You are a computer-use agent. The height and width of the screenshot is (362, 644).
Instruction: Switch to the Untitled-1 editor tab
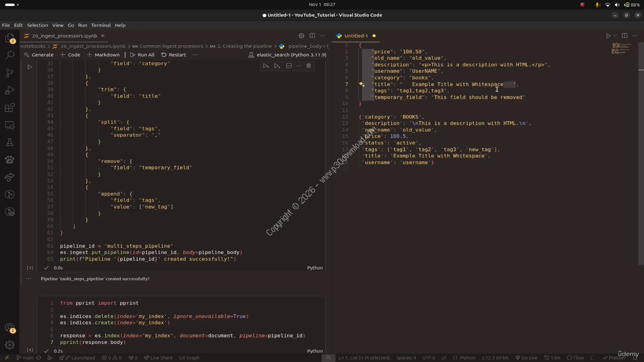(356, 36)
